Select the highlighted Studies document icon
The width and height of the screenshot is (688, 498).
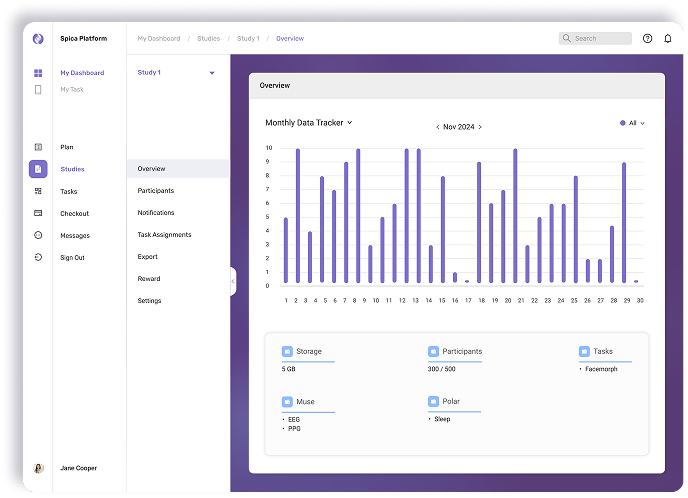point(38,169)
